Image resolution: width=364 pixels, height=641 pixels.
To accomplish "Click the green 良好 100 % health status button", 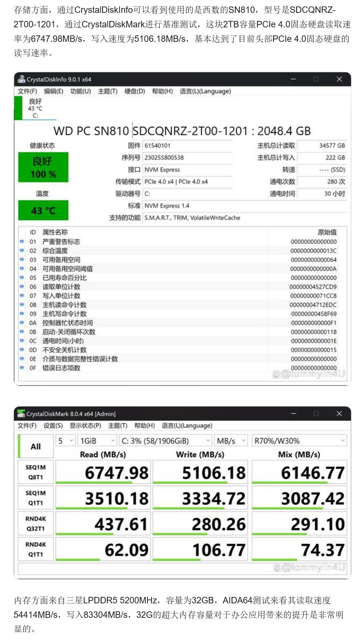I will [x=43, y=167].
